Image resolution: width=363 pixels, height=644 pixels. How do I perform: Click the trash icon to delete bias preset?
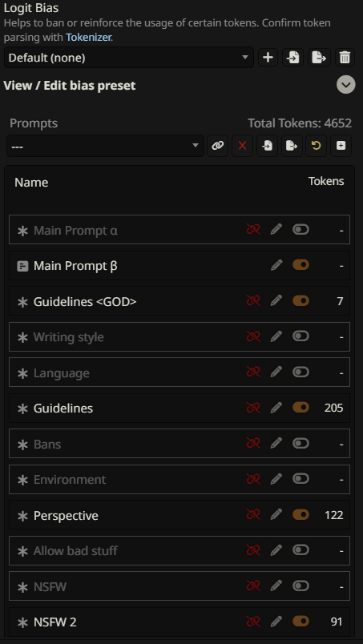point(345,58)
